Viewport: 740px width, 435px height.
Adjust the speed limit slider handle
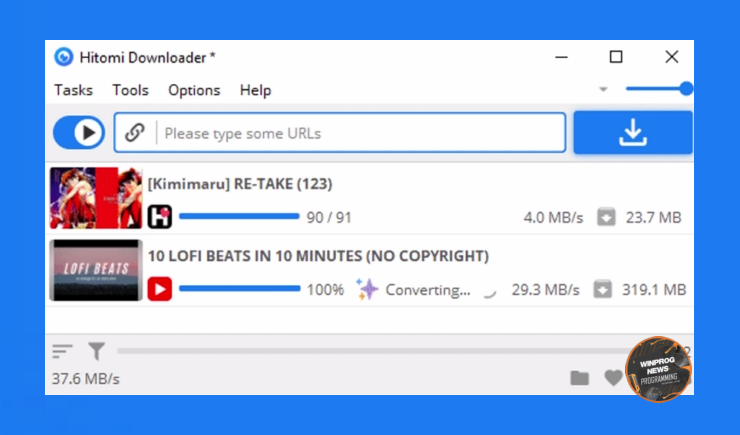[686, 89]
